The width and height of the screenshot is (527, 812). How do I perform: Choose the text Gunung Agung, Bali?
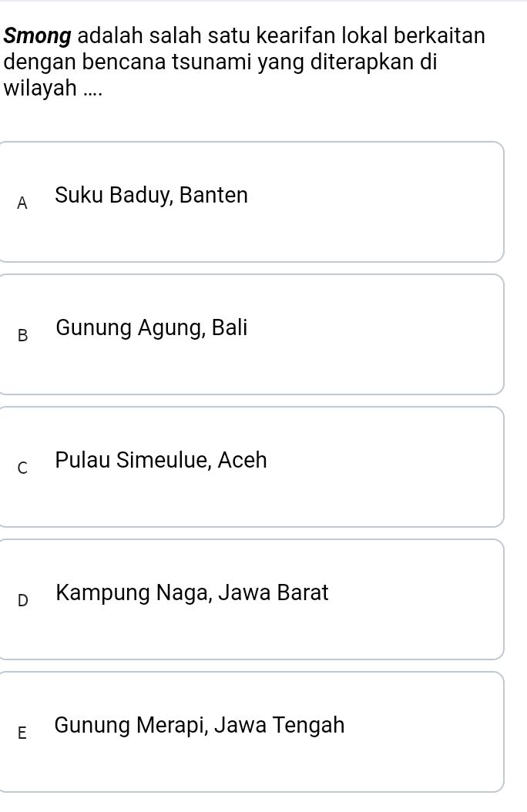(150, 327)
